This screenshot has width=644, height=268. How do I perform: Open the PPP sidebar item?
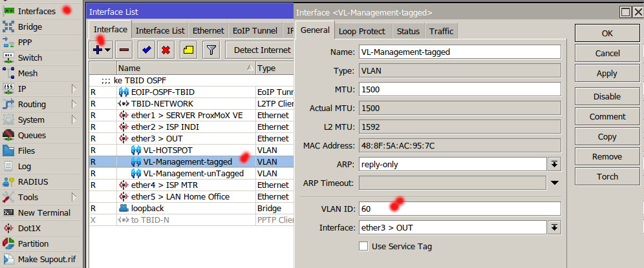pos(25,42)
